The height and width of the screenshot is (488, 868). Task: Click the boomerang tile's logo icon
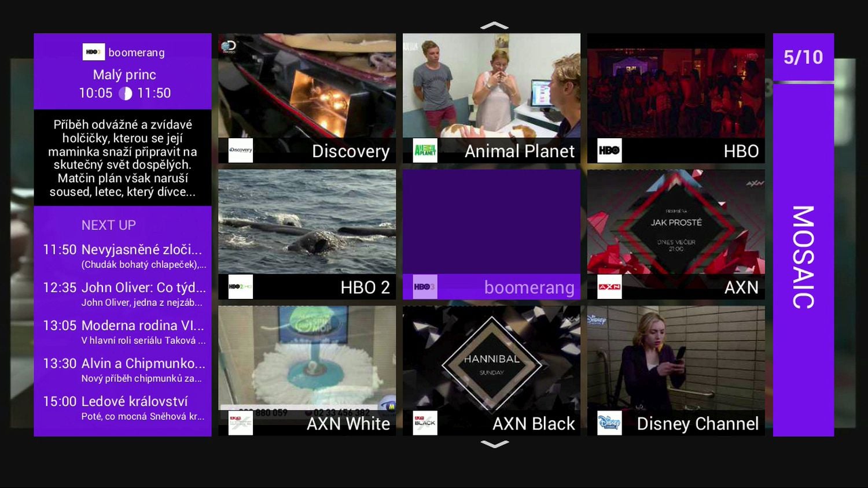point(425,287)
